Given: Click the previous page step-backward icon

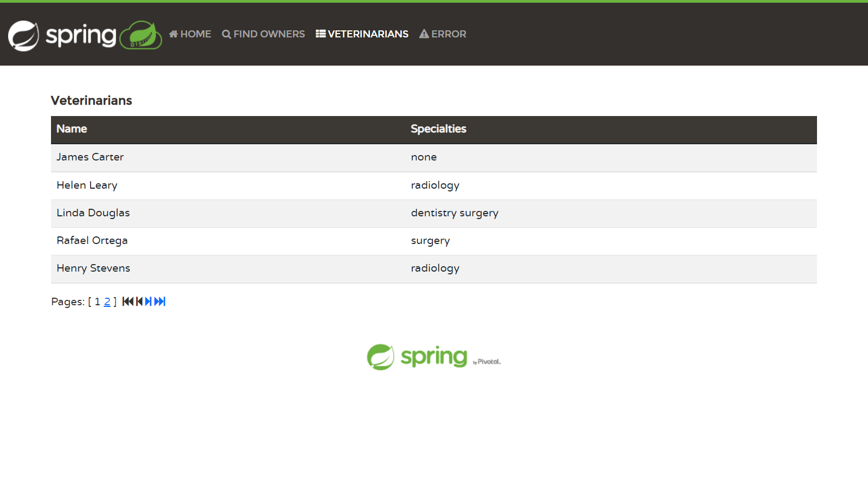Looking at the screenshot, I should point(139,301).
